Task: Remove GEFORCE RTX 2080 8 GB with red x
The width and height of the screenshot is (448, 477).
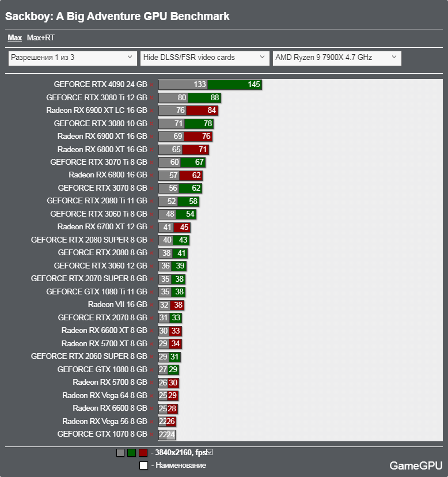Action: pyautogui.click(x=151, y=253)
